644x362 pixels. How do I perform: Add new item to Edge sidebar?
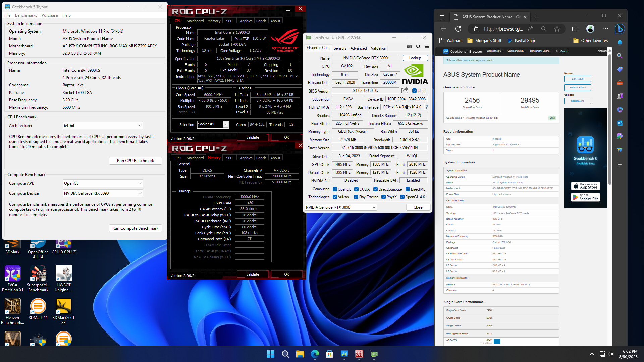click(x=620, y=164)
